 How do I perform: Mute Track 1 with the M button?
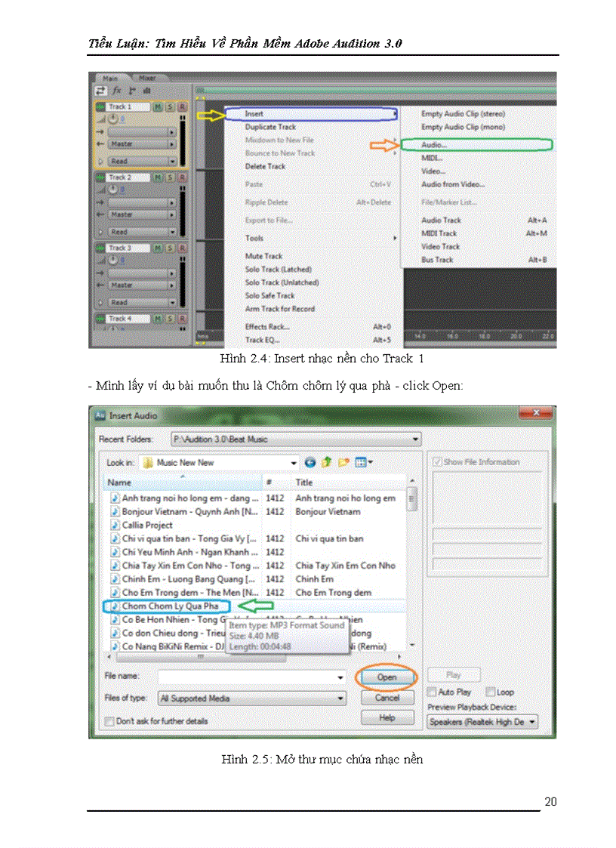[x=158, y=106]
